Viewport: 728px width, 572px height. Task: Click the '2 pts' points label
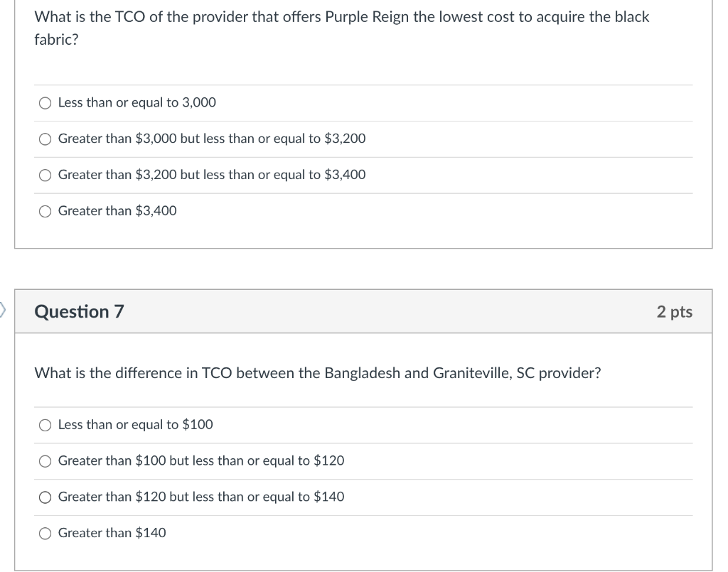674,311
